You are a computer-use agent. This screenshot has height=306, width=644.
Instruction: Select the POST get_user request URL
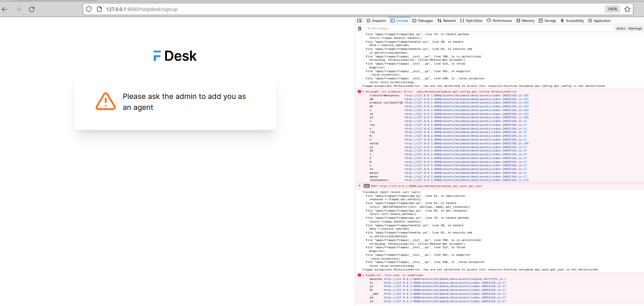click(431, 186)
